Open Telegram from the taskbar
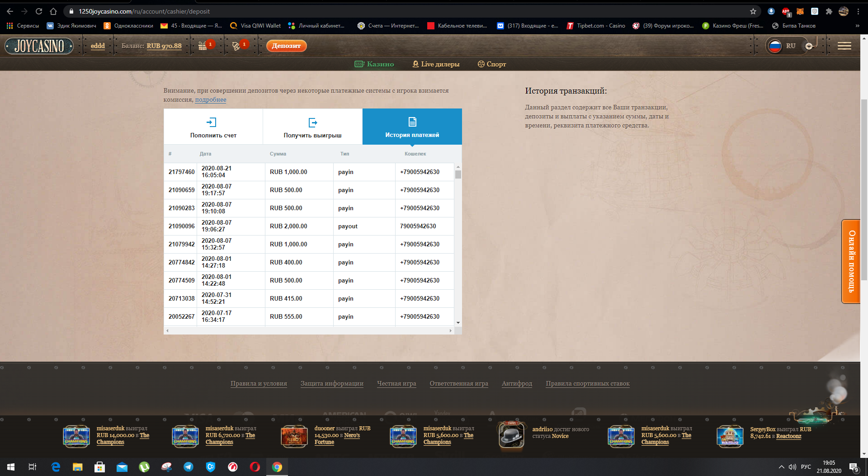 (x=189, y=467)
